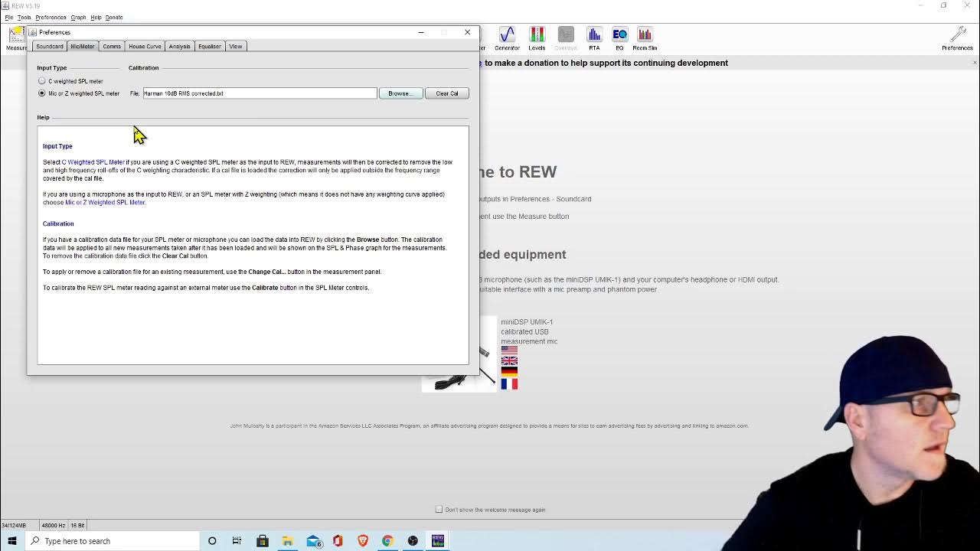
Task: Switch to the Mic/Meter tab
Action: pos(83,47)
